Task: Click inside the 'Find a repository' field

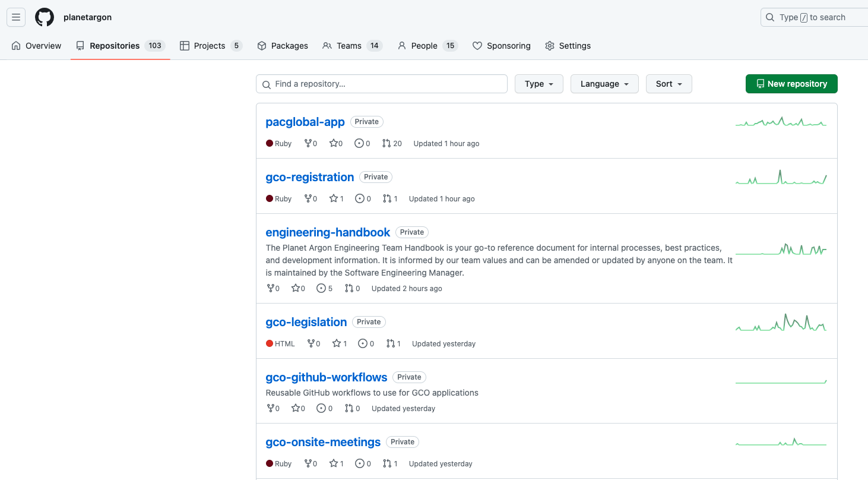Action: pos(382,84)
